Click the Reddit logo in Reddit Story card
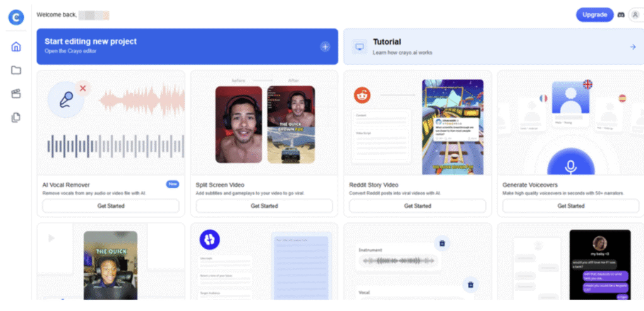 click(x=363, y=95)
